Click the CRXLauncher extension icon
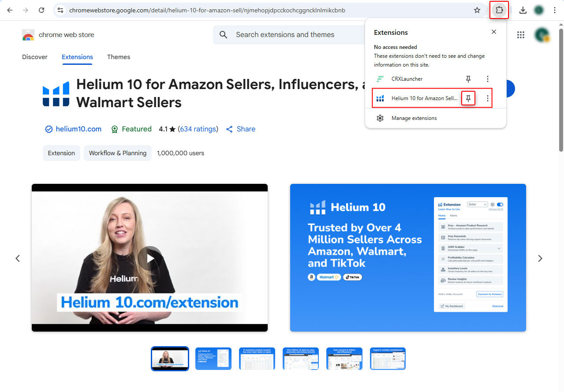564x392 pixels. tap(380, 79)
